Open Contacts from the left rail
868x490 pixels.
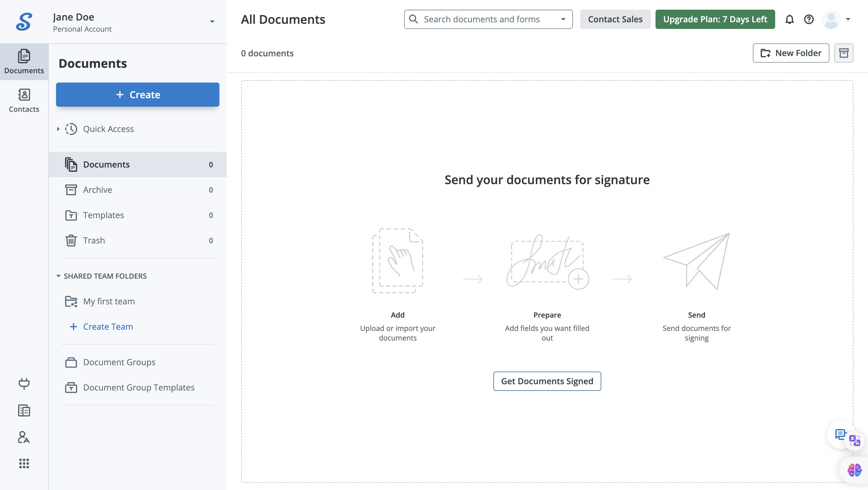point(24,100)
